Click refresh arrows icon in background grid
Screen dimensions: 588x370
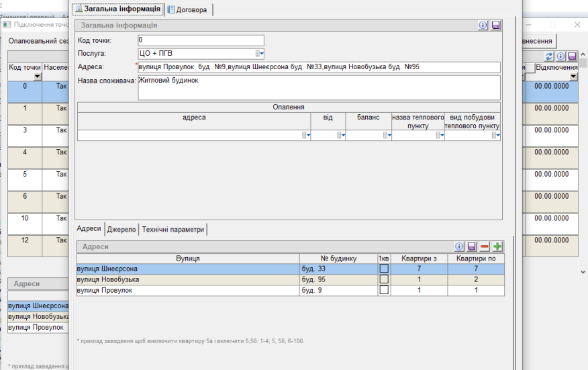pos(549,56)
